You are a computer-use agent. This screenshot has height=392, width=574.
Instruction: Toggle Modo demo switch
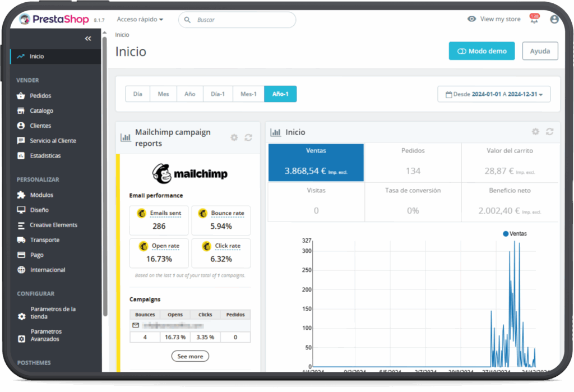point(482,51)
